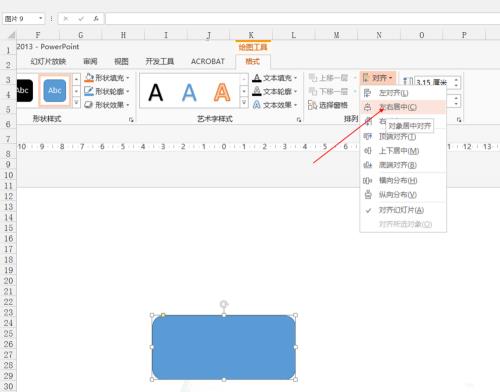
Task: Choose 左对齐(L) from align menu
Action: coord(403,93)
